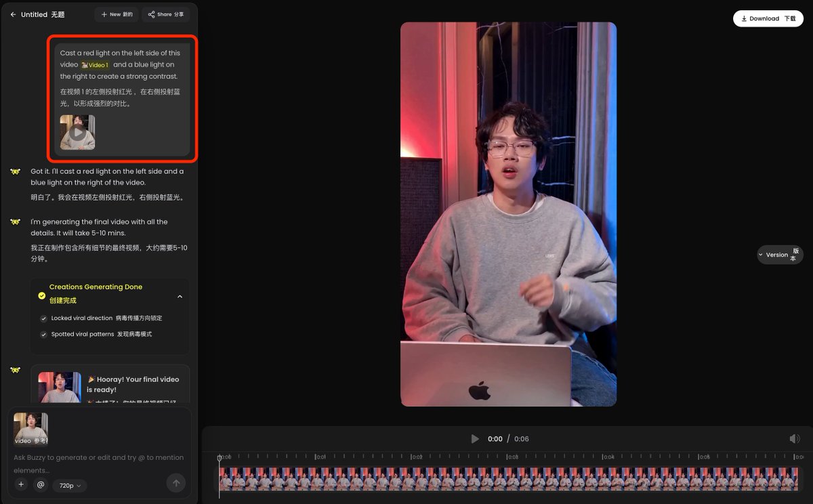Image resolution: width=813 pixels, height=504 pixels.
Task: Play the video with the play button
Action: pos(475,439)
